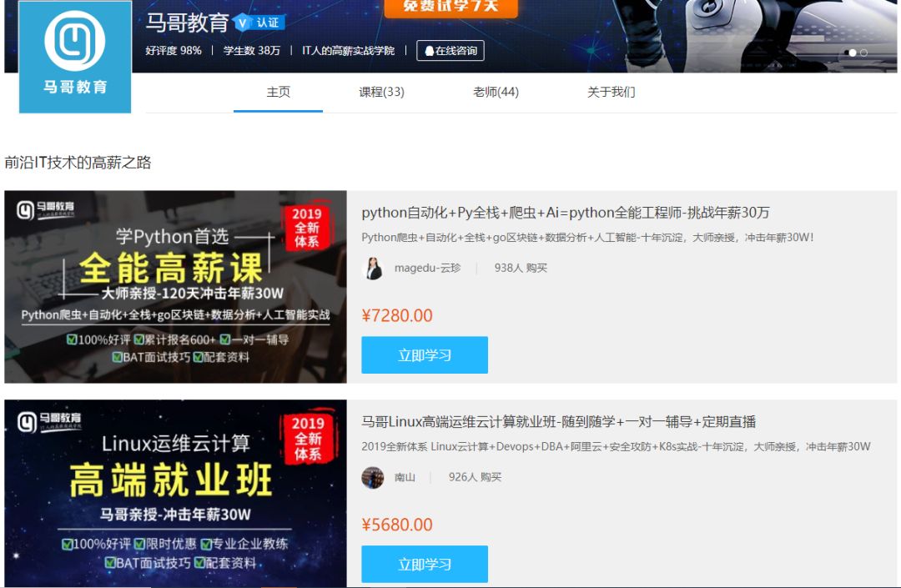Screen dimensions: 901x588
Task: Click the ¥5680.00 price
Action: point(397,525)
